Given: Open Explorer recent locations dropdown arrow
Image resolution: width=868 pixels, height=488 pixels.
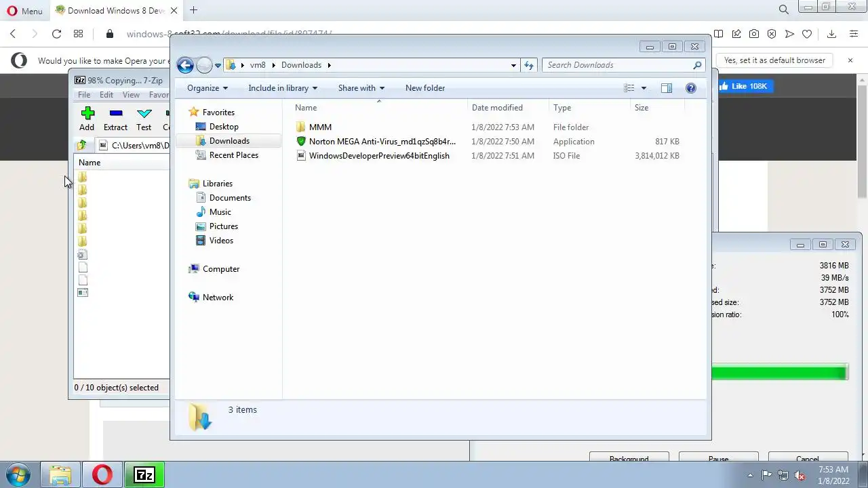Looking at the screenshot, I should tap(218, 66).
